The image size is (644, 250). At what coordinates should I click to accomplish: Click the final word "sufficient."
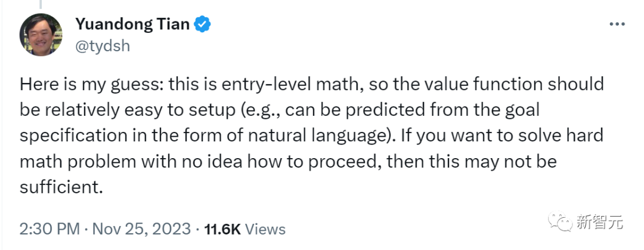60,187
